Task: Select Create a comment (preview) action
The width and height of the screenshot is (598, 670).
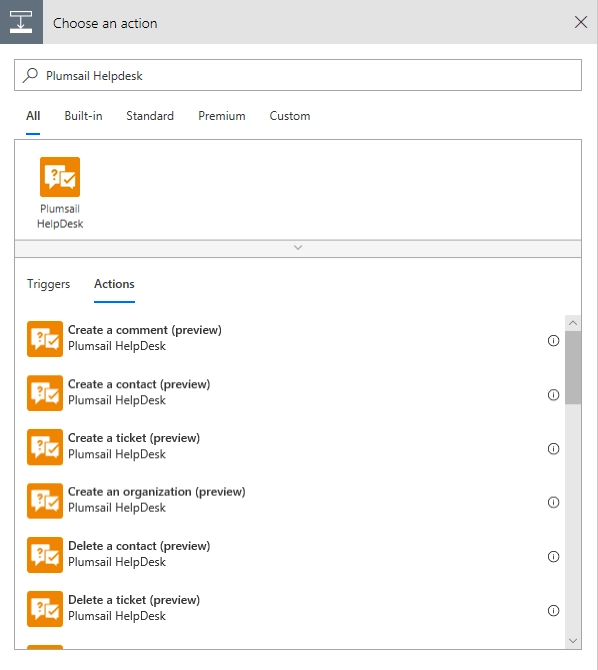Action: (295, 339)
